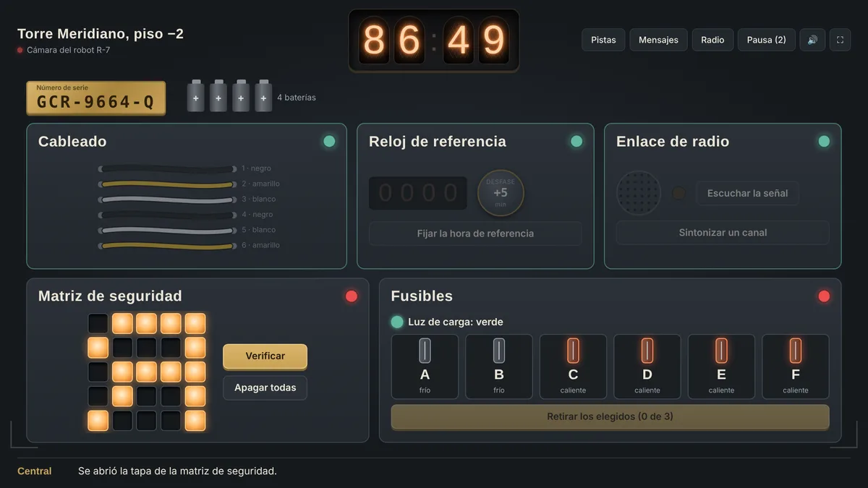Click the green status light of Cableado
Viewport: 868px width, 488px height.
coord(329,142)
